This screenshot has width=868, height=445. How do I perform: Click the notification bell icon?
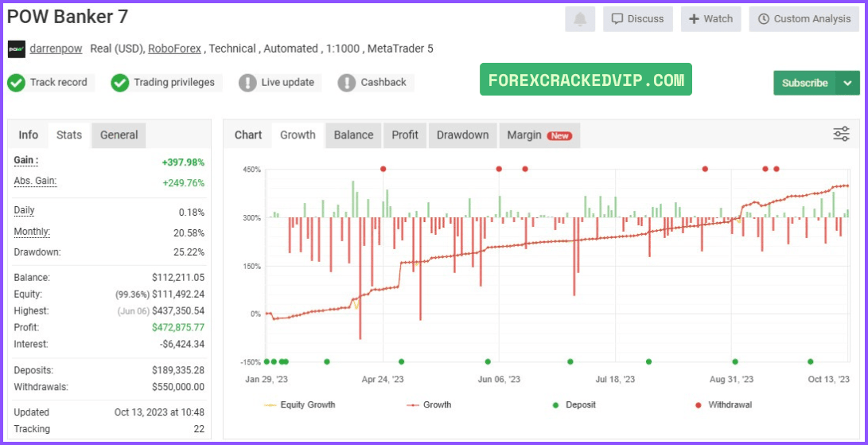pos(579,19)
